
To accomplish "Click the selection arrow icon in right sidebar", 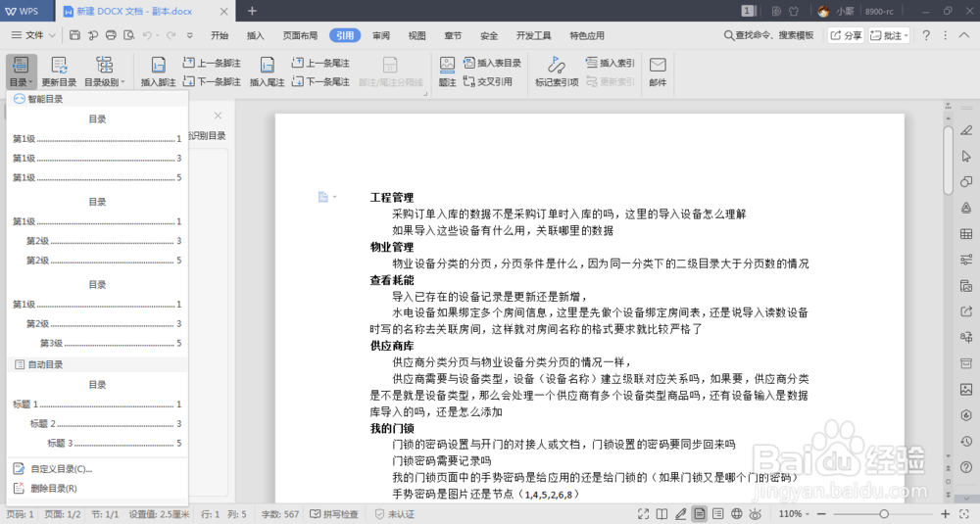I will click(x=966, y=156).
